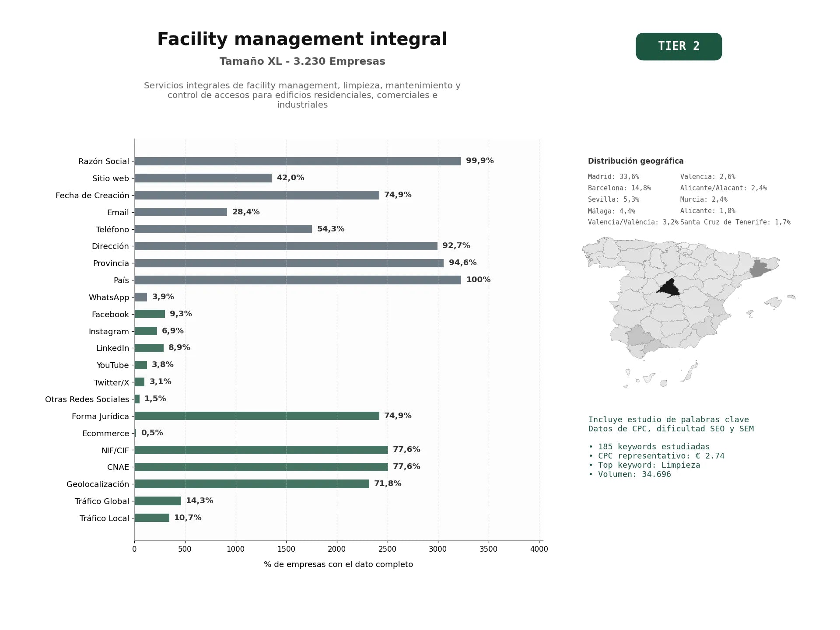Click 'Valencia/València: 3,2%' entry
This screenshot has height=630, width=840.
pyautogui.click(x=633, y=222)
